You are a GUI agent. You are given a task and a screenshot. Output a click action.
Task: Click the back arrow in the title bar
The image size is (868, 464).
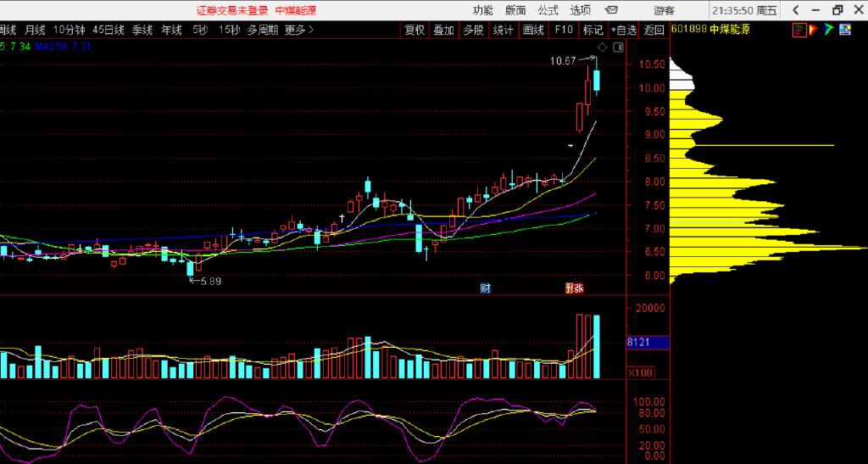click(x=795, y=10)
